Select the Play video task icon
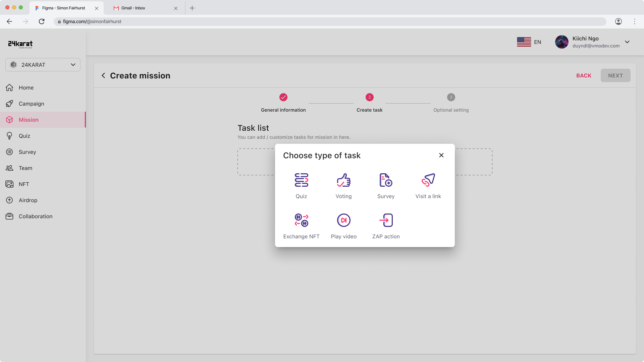 pyautogui.click(x=343, y=220)
